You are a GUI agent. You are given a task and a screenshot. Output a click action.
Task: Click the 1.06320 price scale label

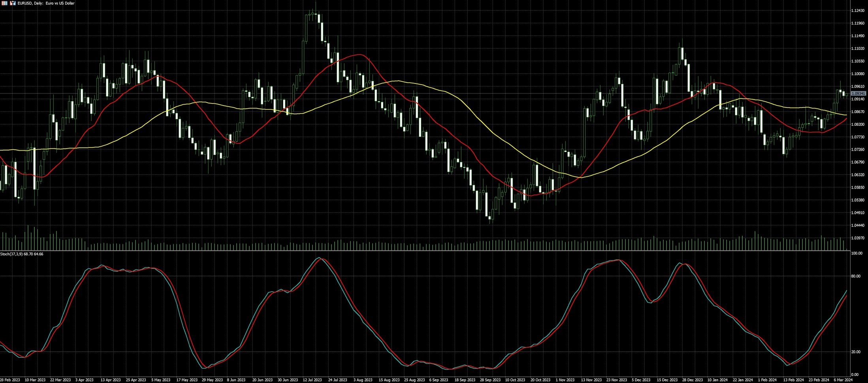pyautogui.click(x=857, y=175)
